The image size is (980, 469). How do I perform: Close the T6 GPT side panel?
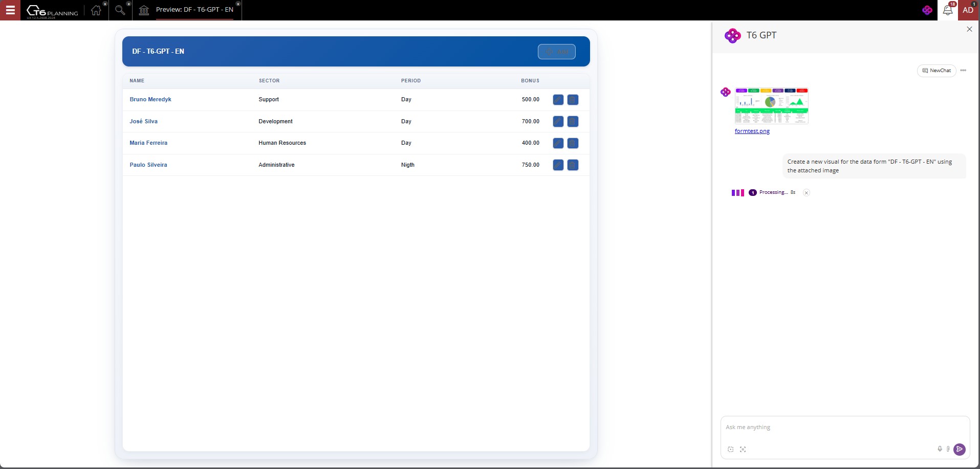coord(969,29)
